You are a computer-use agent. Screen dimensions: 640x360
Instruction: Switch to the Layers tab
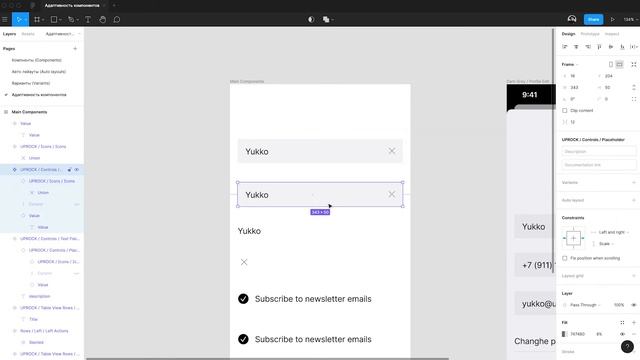click(9, 34)
